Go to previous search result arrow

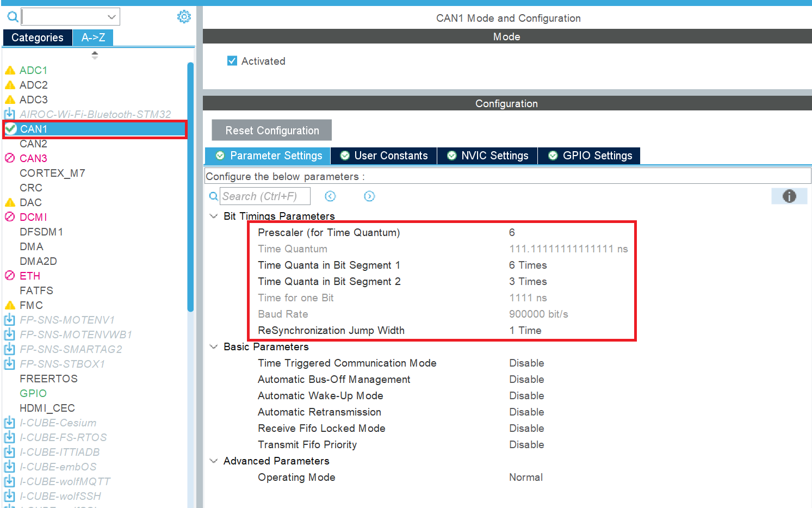click(x=330, y=196)
